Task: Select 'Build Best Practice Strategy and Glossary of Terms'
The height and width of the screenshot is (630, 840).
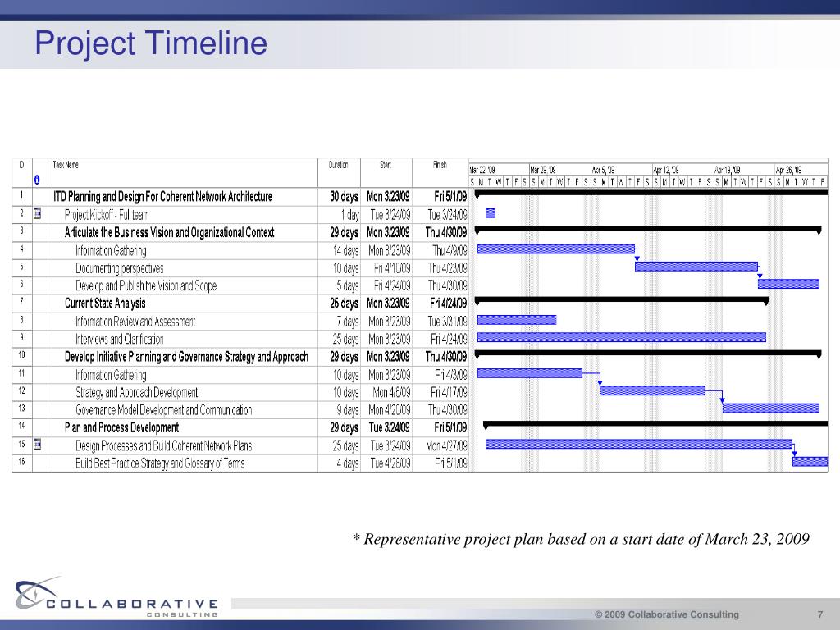Action: pyautogui.click(x=160, y=463)
